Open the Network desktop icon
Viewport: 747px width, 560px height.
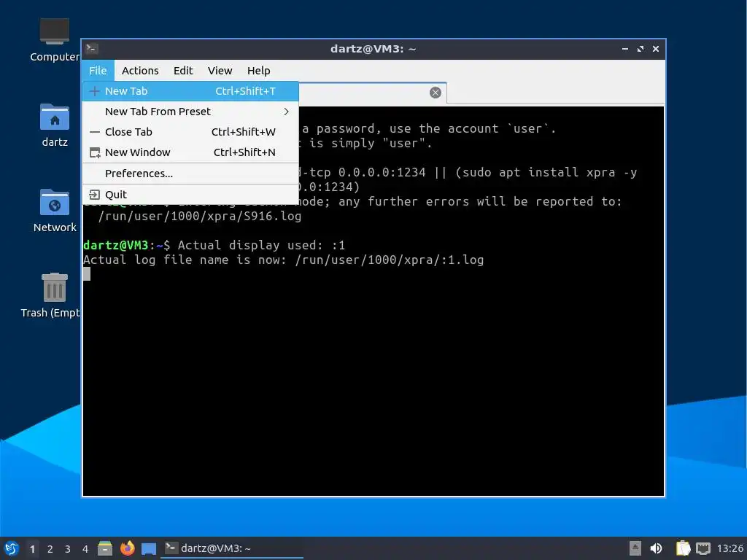54,211
